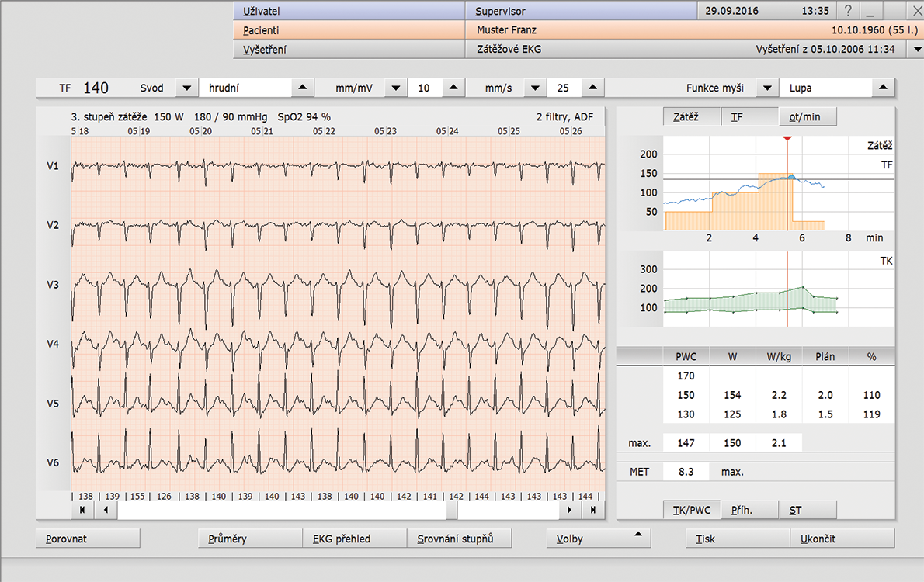Print the report with Tisk
This screenshot has width=924, height=582.
[736, 538]
